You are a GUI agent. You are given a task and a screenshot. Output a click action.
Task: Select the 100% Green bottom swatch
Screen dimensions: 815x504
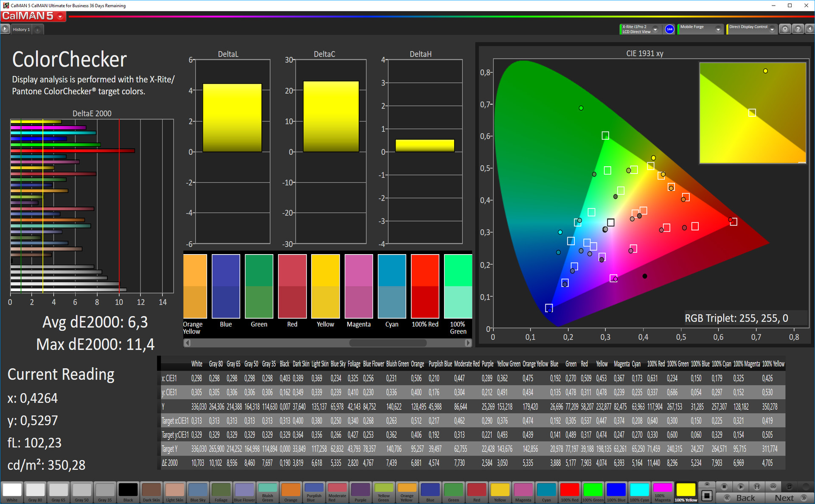tap(593, 492)
